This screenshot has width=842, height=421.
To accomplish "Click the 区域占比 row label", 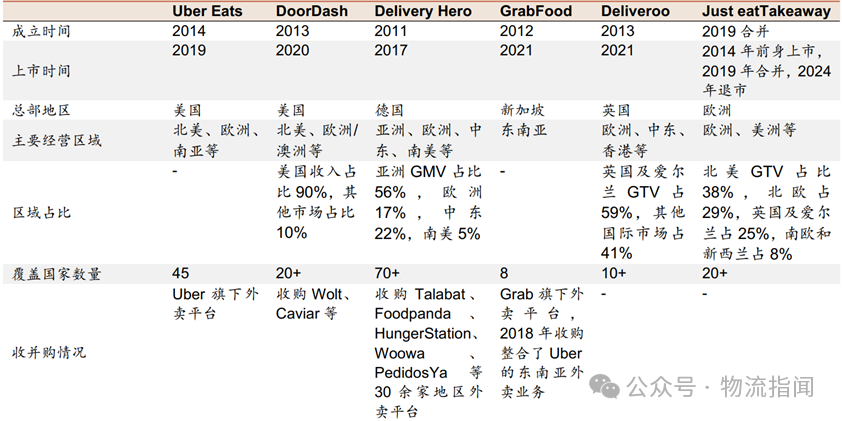I will click(x=41, y=212).
